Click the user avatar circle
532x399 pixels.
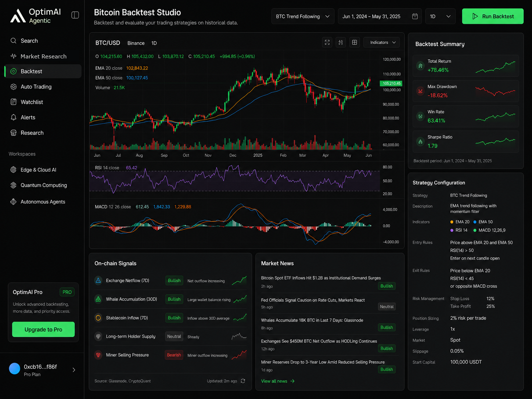15,369
